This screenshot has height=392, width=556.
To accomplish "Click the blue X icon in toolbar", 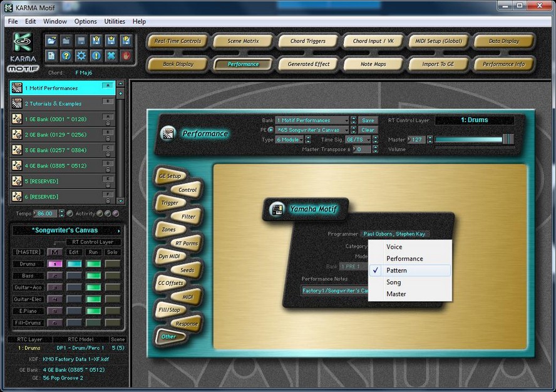I will [x=111, y=55].
